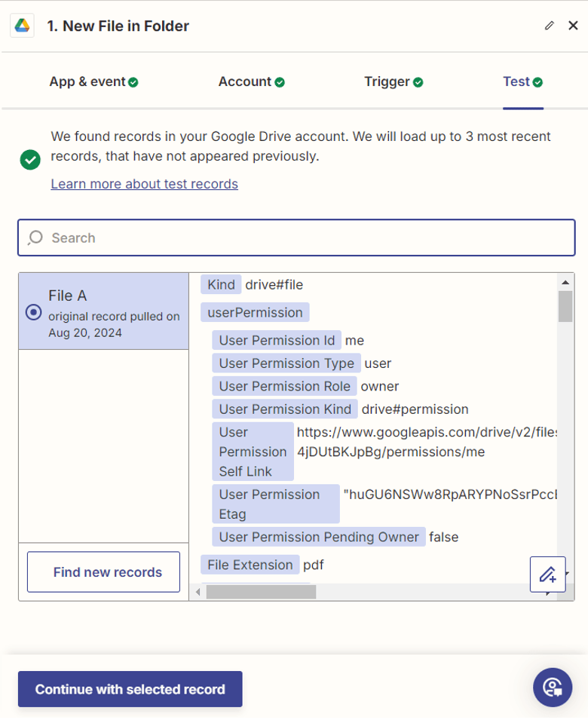Select the Test tab

click(522, 81)
